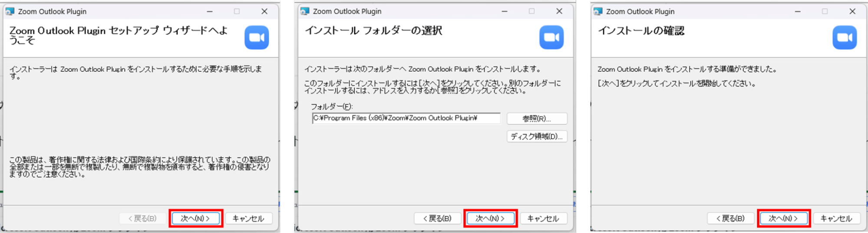Click installer title bar icon in confirmation window
The width and height of the screenshot is (868, 233).
(598, 11)
